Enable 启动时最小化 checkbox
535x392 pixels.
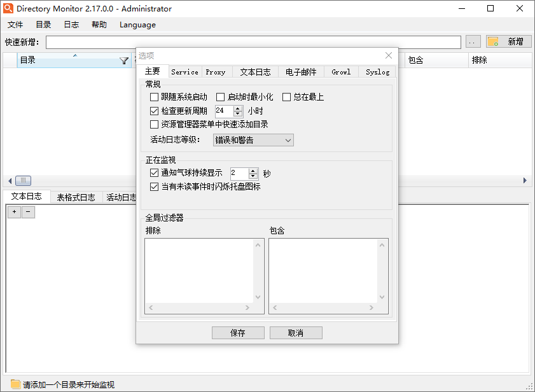pos(220,97)
